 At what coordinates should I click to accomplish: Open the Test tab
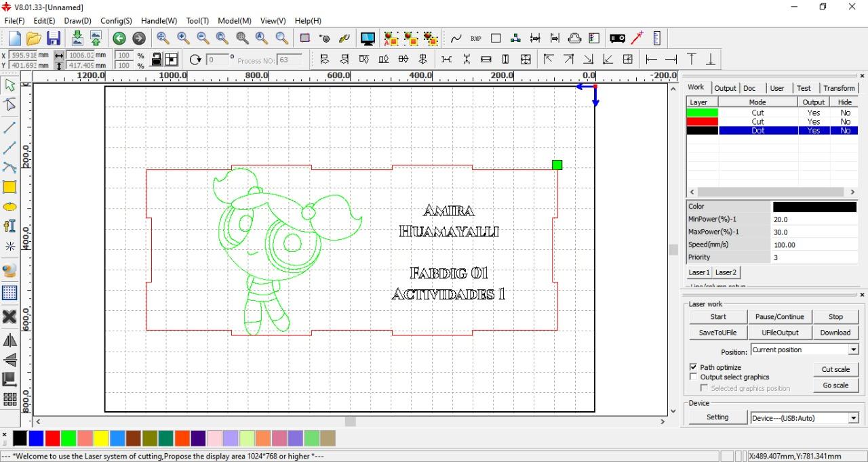pyautogui.click(x=804, y=88)
